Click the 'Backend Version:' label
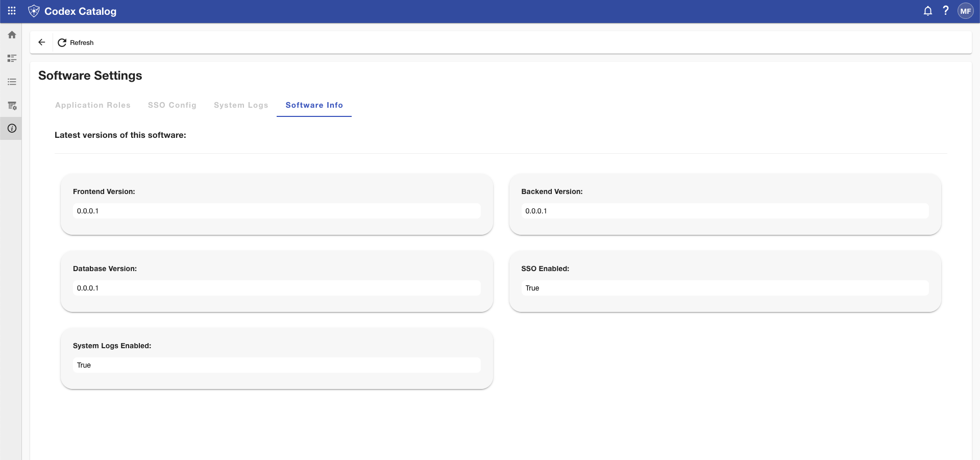Screen dimensions: 980x460 pos(552,191)
